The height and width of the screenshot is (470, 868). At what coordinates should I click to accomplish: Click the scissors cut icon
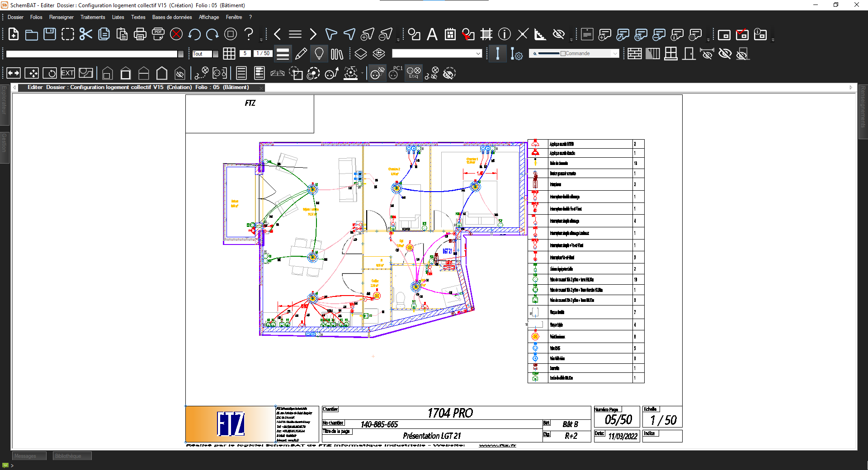[85, 34]
